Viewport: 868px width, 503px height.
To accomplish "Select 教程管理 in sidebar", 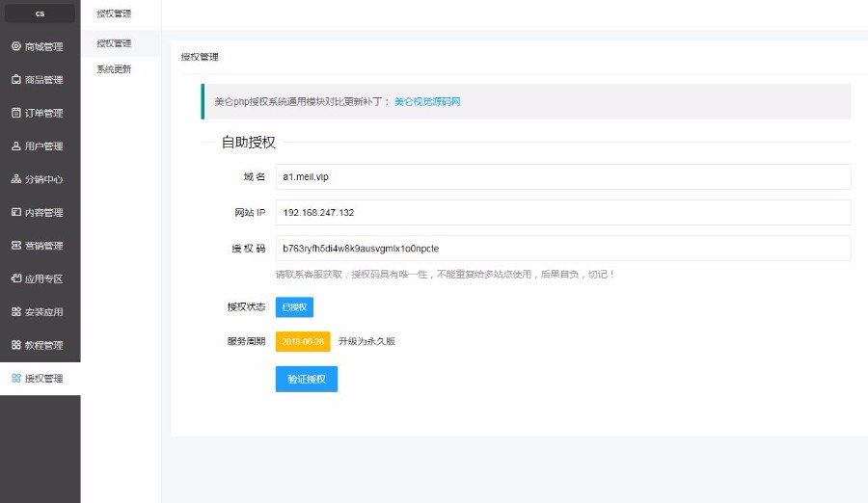I will [x=43, y=346].
